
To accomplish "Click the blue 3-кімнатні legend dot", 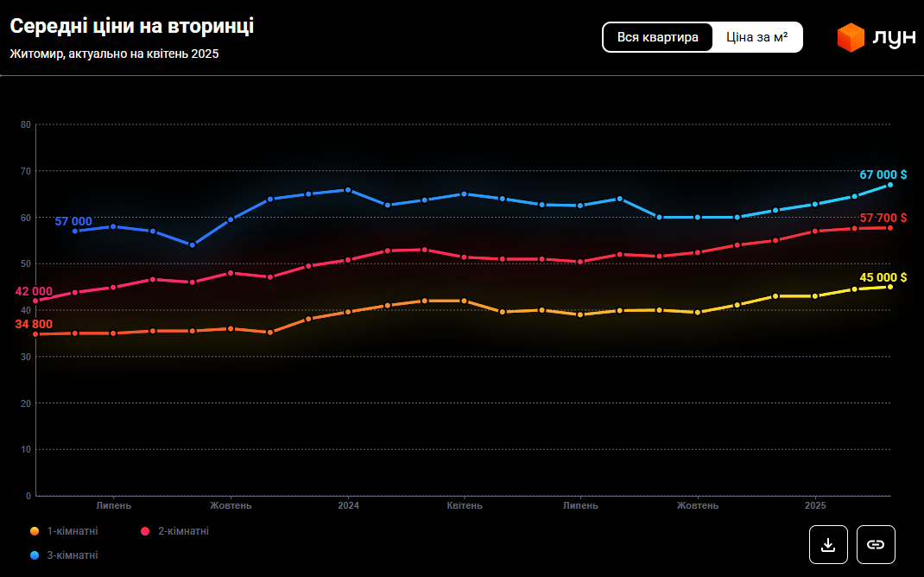I will (x=35, y=555).
